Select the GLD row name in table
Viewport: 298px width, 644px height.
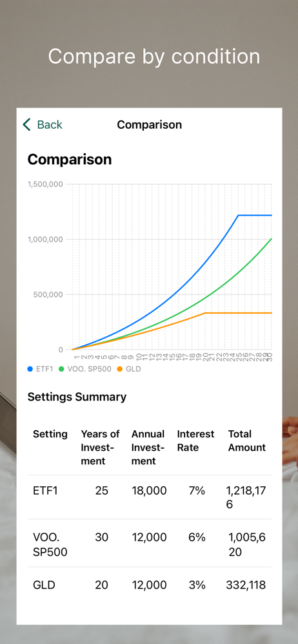tap(43, 585)
